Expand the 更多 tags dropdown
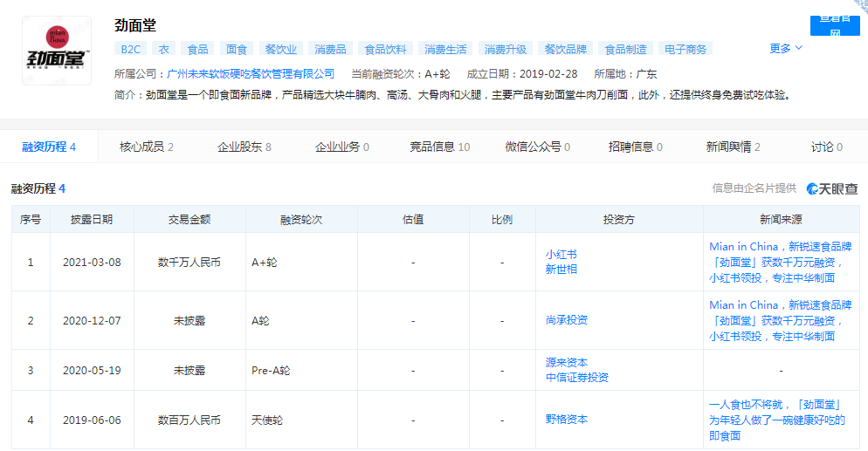This screenshot has width=868, height=451. 785,49
